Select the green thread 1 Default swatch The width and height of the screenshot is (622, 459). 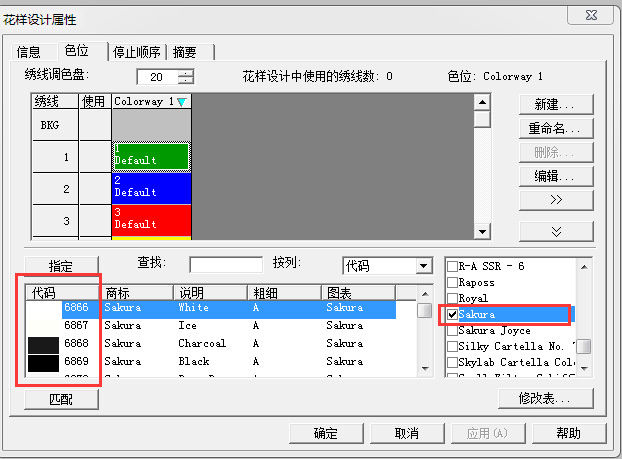(x=150, y=155)
